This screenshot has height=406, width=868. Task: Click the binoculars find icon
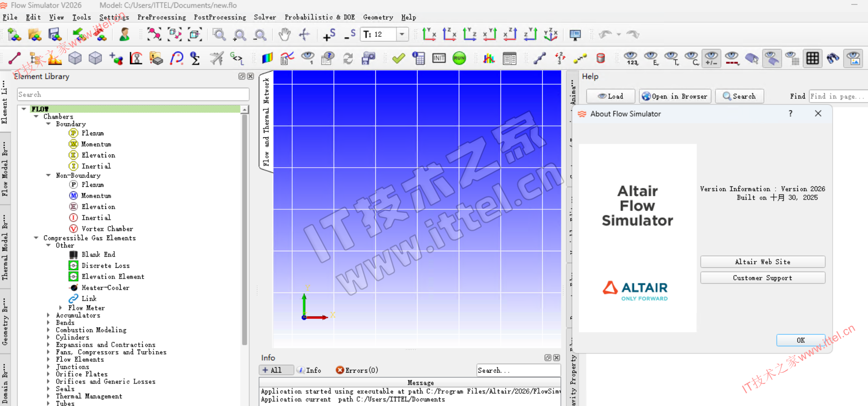[x=833, y=58]
